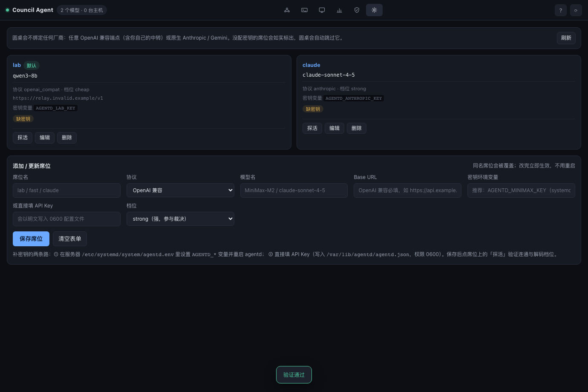This screenshot has height=392, width=588.
Task: Click 探活 on the lab card
Action: [x=23, y=138]
